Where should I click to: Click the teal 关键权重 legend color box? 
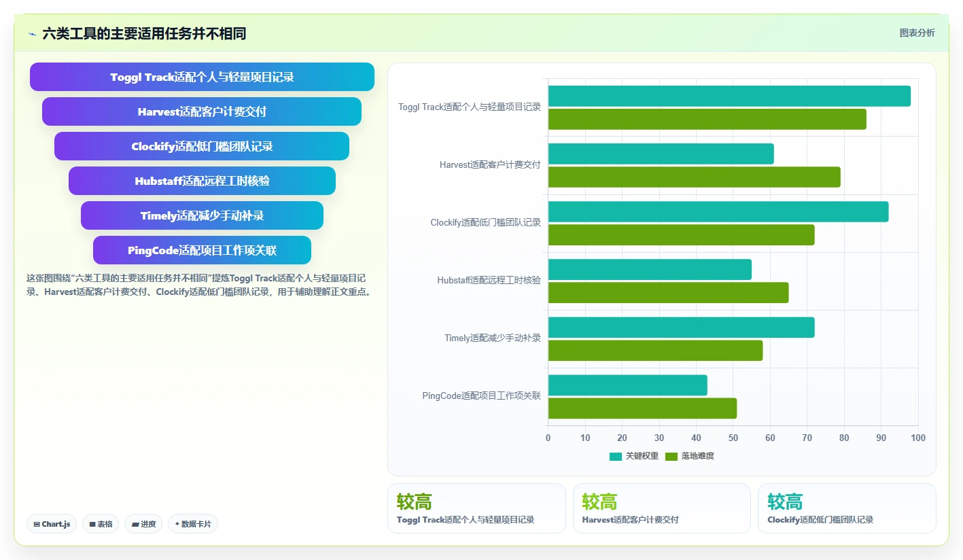(x=616, y=457)
